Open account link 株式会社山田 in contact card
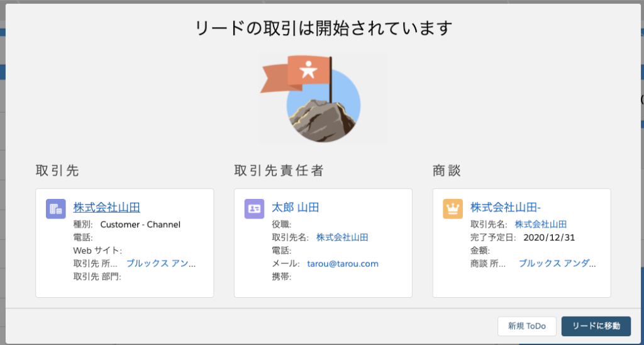The image size is (644, 345). (342, 237)
